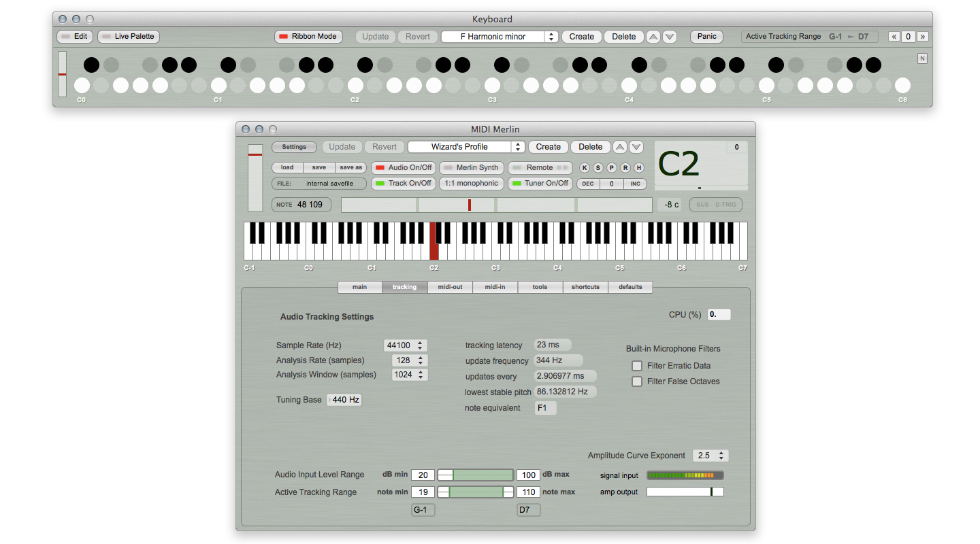Viewport: 980px width, 544px height.
Task: Switch to the defaults tab
Action: click(630, 287)
